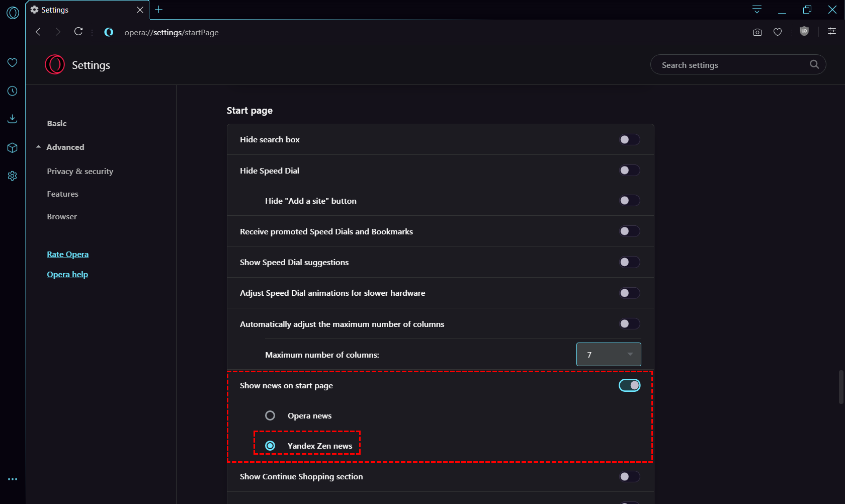Image resolution: width=845 pixels, height=504 pixels.
Task: Open History clock in the sidebar
Action: click(13, 91)
